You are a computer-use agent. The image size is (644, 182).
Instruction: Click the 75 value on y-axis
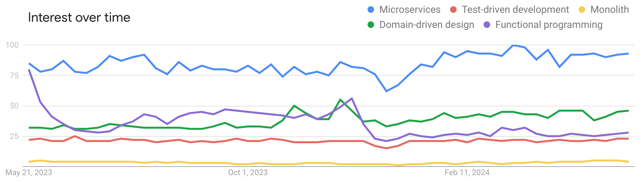(x=14, y=76)
